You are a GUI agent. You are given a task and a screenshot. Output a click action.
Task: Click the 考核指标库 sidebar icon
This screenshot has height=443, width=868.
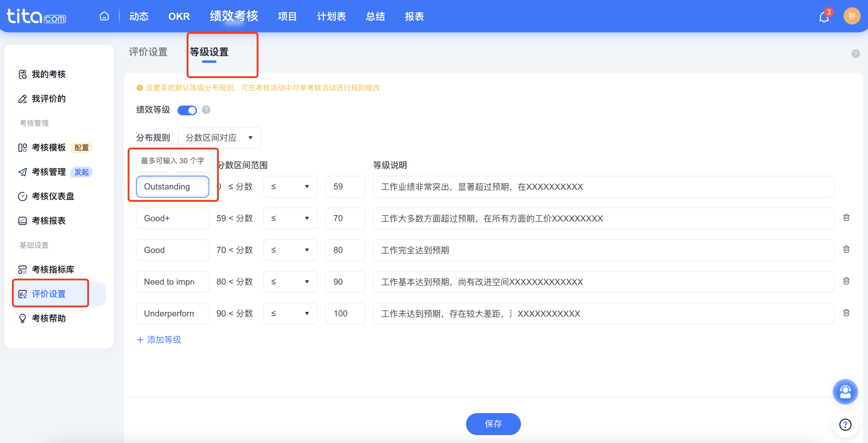tap(23, 270)
